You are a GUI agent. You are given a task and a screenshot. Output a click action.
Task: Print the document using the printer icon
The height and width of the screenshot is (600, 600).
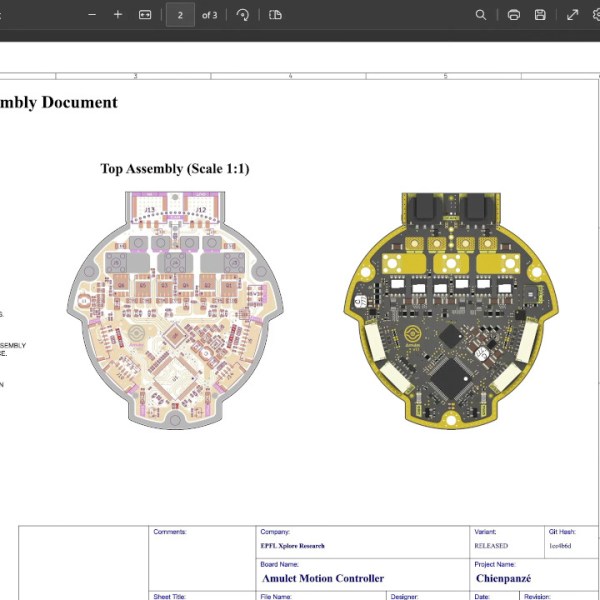pyautogui.click(x=513, y=15)
